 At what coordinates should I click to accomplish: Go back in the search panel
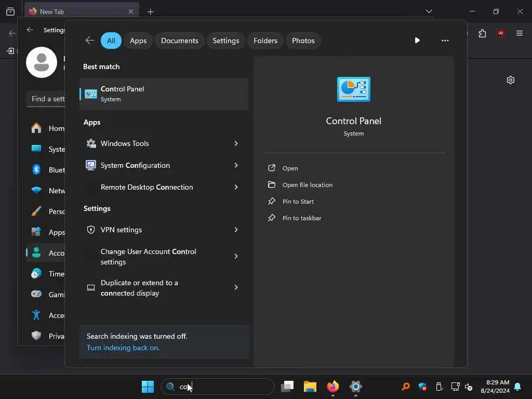pos(89,41)
